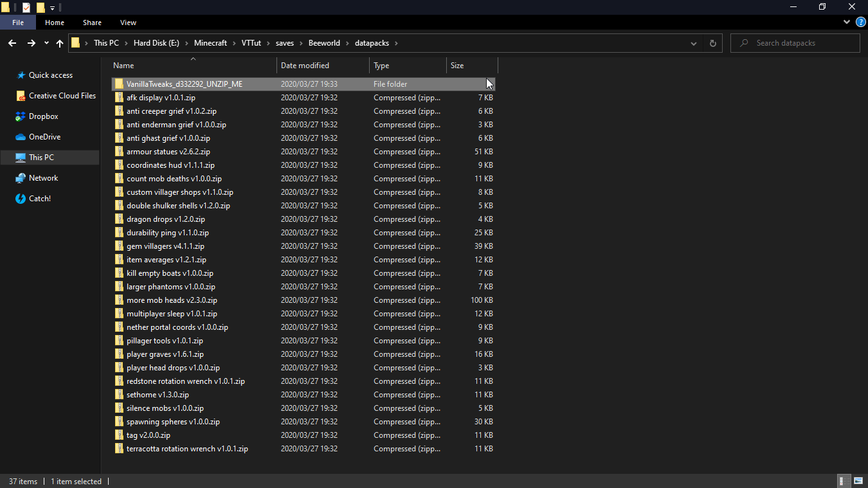Expand the chevron after This PC in breadcrumb
The height and width of the screenshot is (488, 868).
click(x=126, y=43)
